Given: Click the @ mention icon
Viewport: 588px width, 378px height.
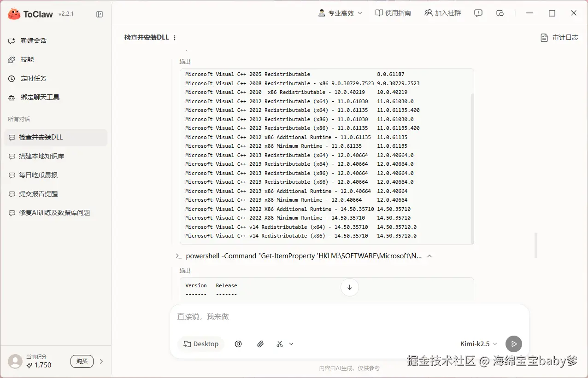Looking at the screenshot, I should coord(238,344).
